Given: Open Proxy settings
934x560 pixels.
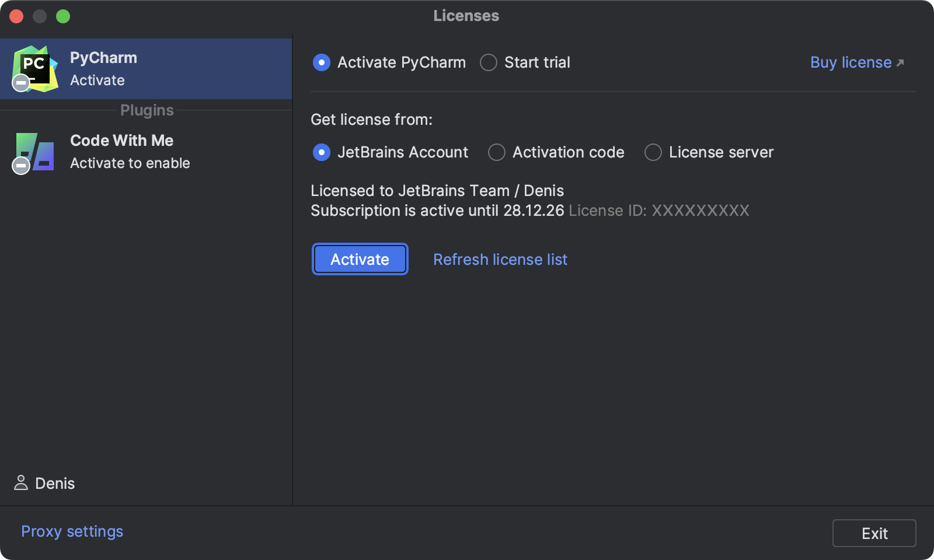Looking at the screenshot, I should (x=71, y=531).
